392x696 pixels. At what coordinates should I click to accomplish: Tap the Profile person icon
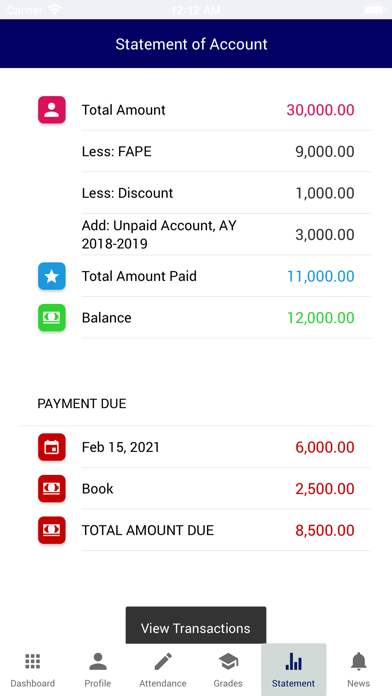pyautogui.click(x=98, y=661)
